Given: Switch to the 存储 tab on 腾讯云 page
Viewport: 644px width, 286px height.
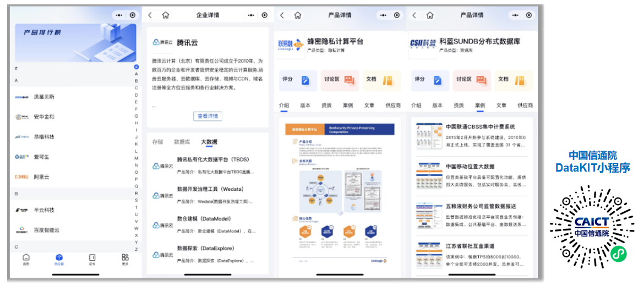Looking at the screenshot, I should click(157, 142).
